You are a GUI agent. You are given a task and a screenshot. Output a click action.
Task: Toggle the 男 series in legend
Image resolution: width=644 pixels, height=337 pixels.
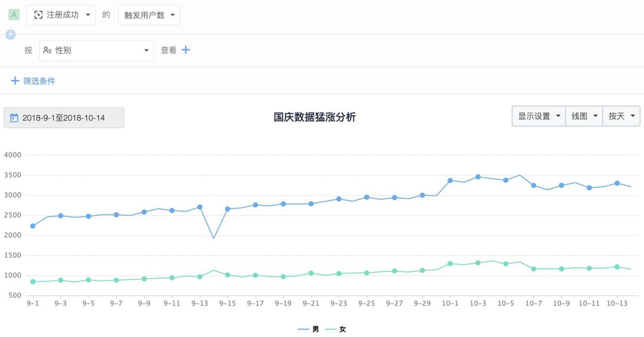(x=308, y=329)
